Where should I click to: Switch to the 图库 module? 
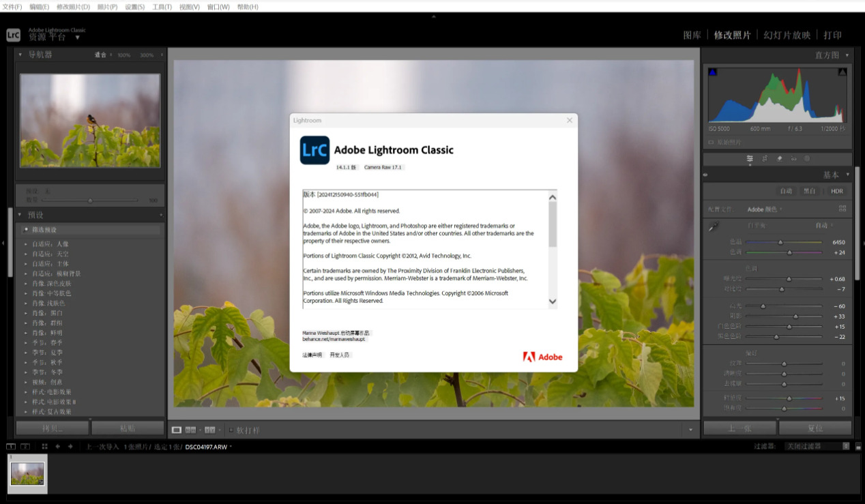tap(692, 35)
